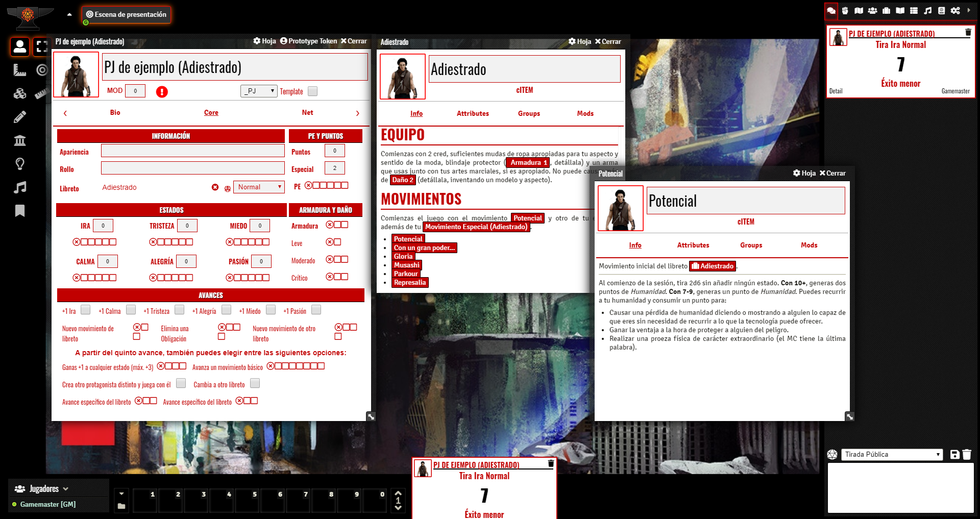
Task: Open the Scenes map sidebar tab
Action: point(859,10)
